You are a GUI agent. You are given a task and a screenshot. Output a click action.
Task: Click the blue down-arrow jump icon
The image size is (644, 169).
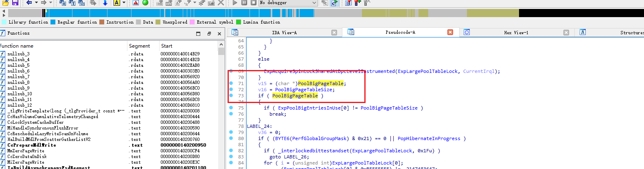105,3
